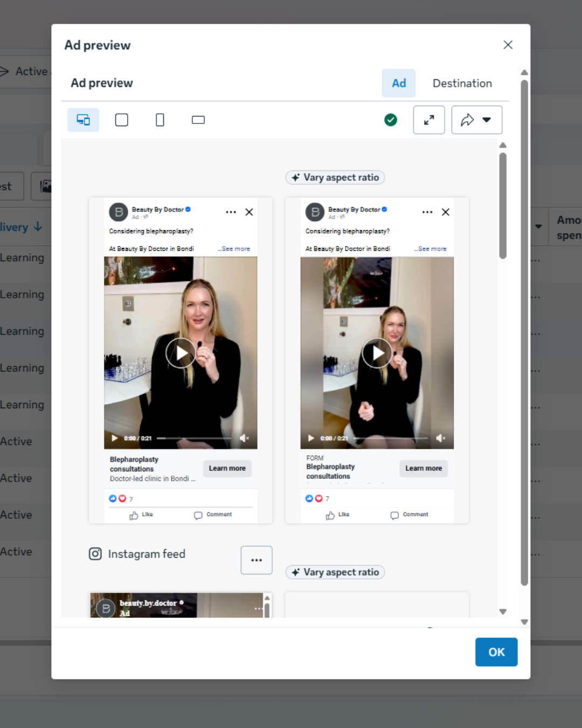Open the left ad card's three-dot menu
Viewport: 582px width, 728px height.
point(231,212)
